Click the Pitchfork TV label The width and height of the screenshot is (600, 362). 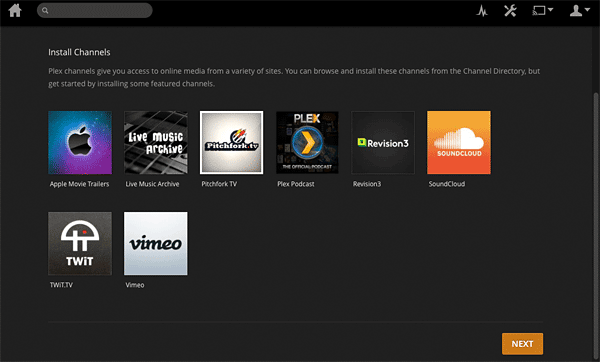[x=219, y=184]
